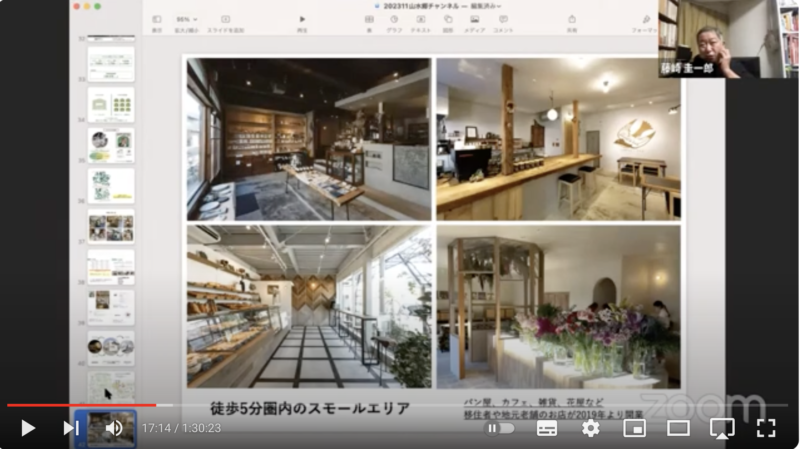Turn on subtitles/closed captions
The width and height of the screenshot is (800, 449).
[547, 428]
